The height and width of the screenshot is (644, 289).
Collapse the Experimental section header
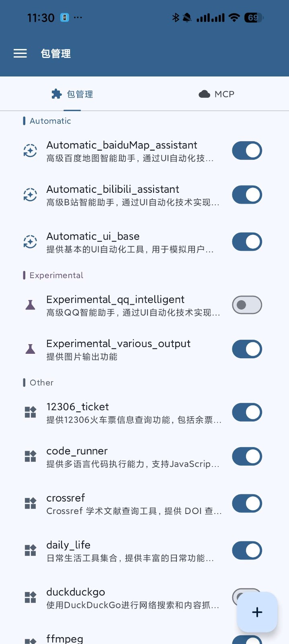(x=56, y=275)
